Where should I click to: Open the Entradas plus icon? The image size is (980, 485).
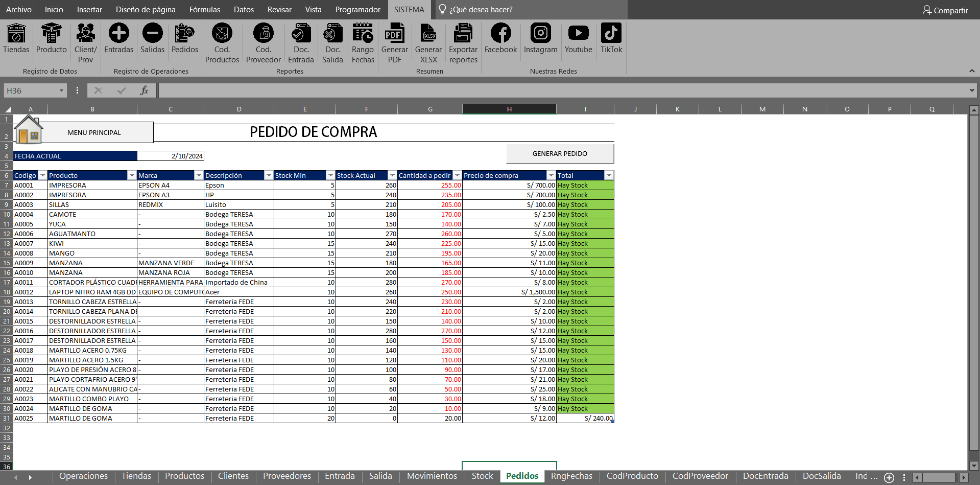[x=118, y=34]
